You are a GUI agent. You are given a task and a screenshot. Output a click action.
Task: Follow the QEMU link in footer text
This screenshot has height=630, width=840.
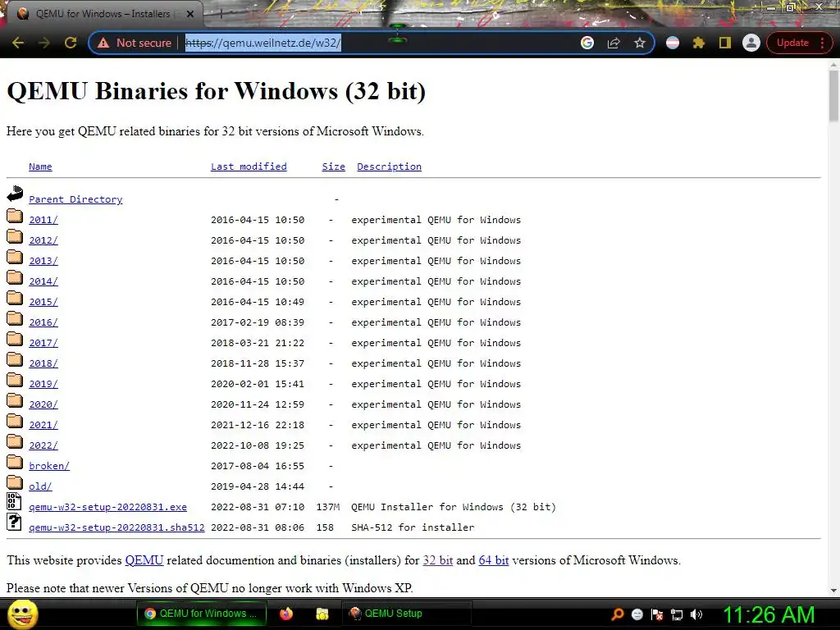(x=144, y=560)
